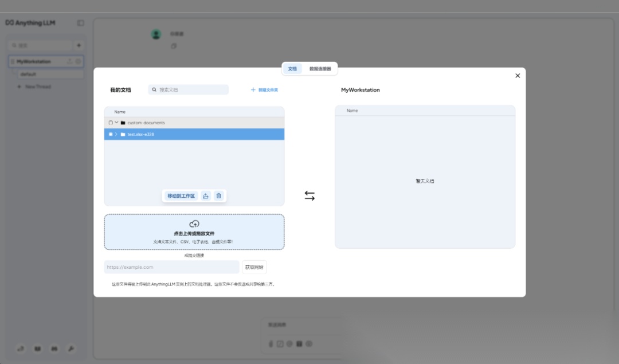Toggle the sidebar collapse icon near AnythingLLM logo
The width and height of the screenshot is (619, 364).
(81, 23)
